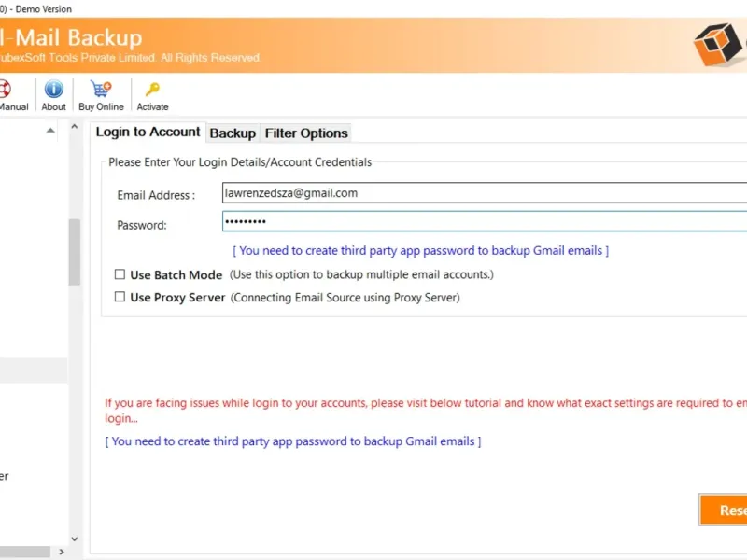
Task: Click the orange Reset button
Action: click(723, 510)
